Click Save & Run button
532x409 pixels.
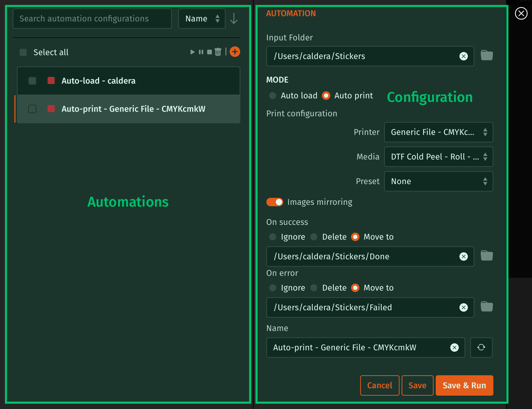(464, 385)
